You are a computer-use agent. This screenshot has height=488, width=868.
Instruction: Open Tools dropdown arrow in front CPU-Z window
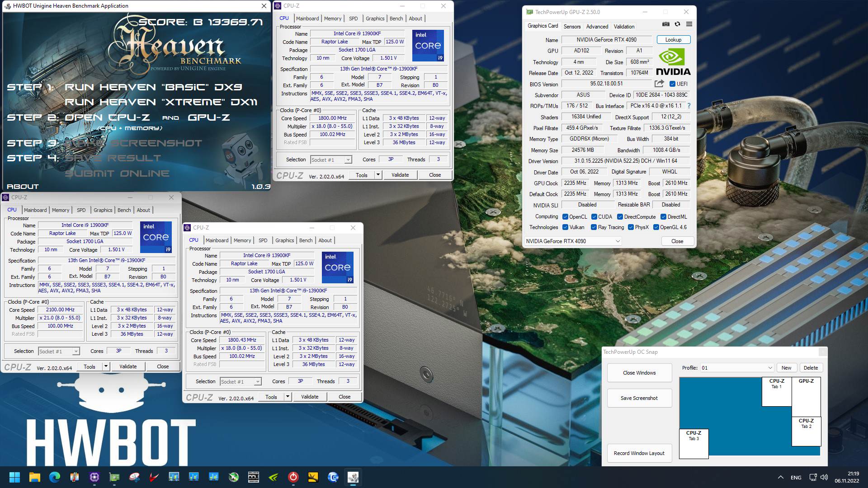coord(288,397)
